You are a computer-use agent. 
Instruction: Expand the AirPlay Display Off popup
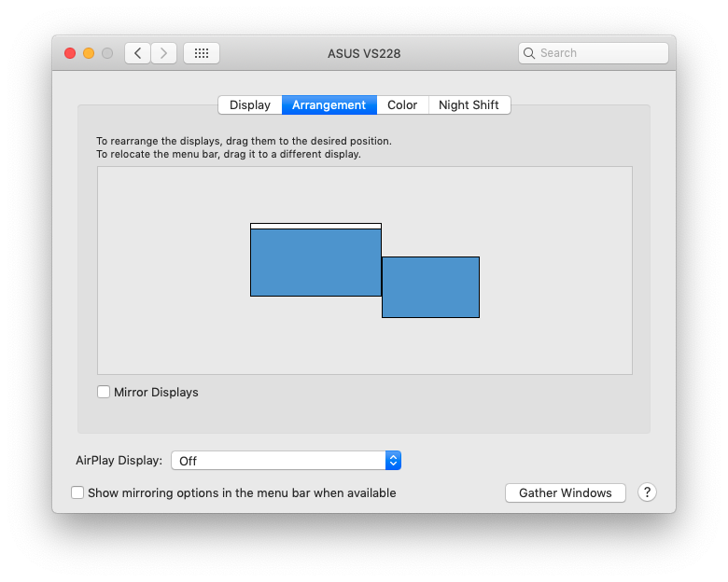[286, 461]
